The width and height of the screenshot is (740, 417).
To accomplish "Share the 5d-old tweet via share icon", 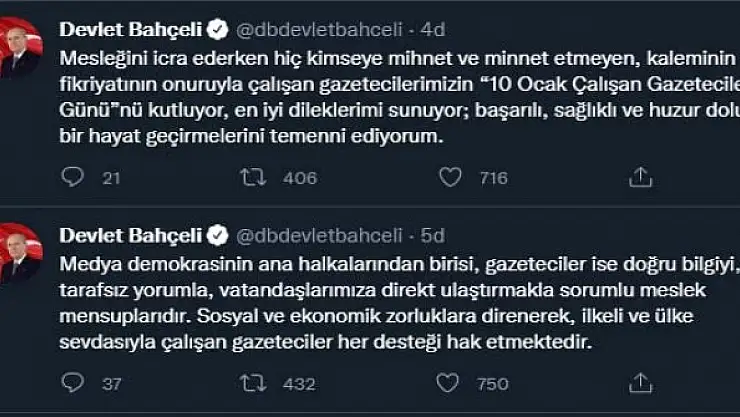I will click(x=640, y=382).
